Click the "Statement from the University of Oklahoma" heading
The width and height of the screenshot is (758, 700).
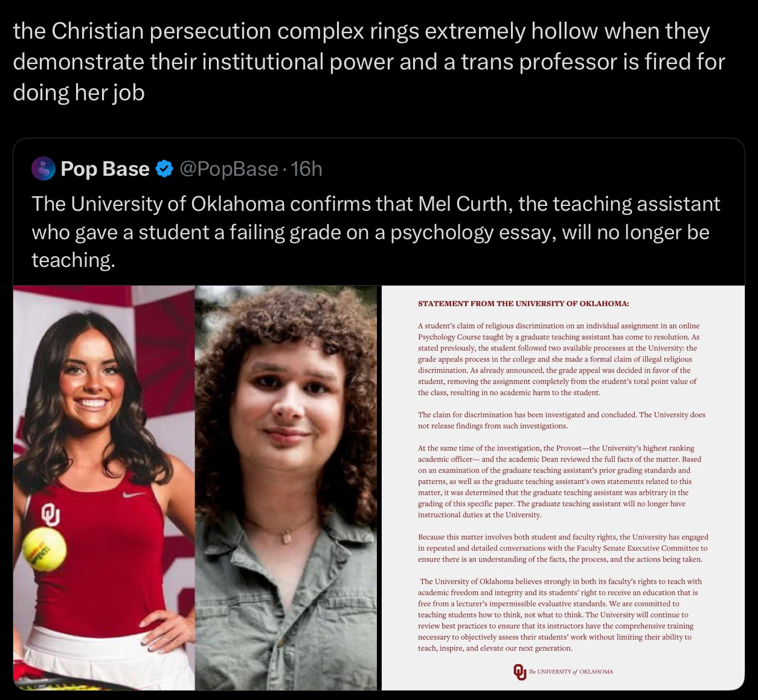[x=523, y=303]
